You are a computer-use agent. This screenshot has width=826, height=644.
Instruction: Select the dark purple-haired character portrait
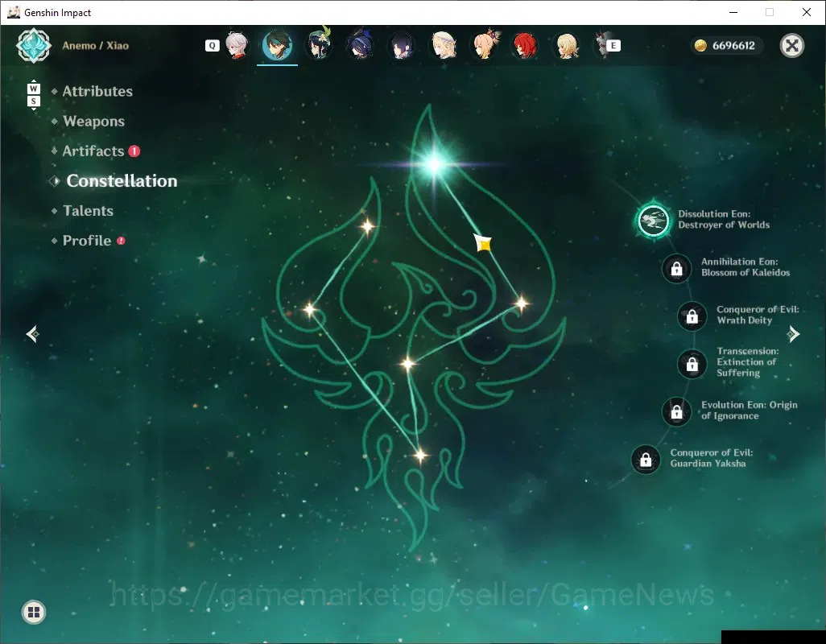(402, 45)
